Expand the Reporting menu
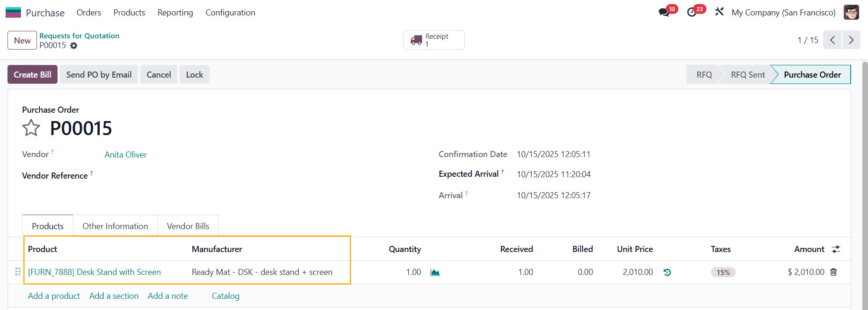This screenshot has width=868, height=310. click(x=175, y=13)
